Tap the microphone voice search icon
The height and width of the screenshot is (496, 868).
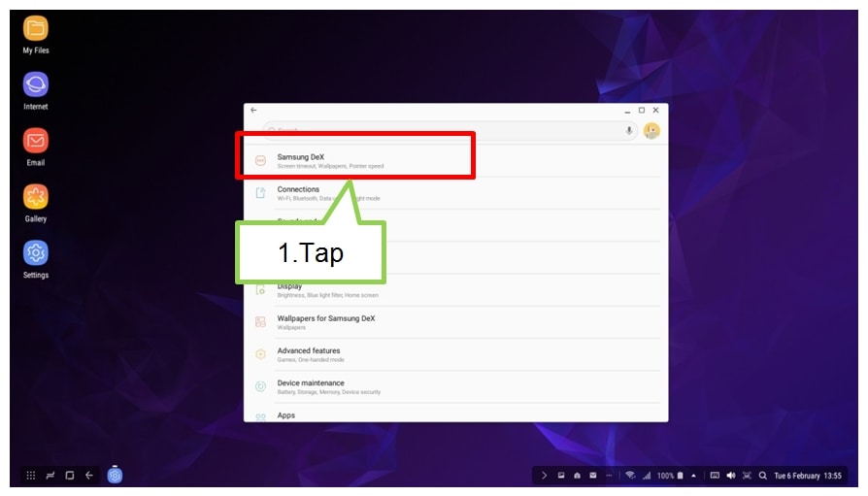[629, 131]
